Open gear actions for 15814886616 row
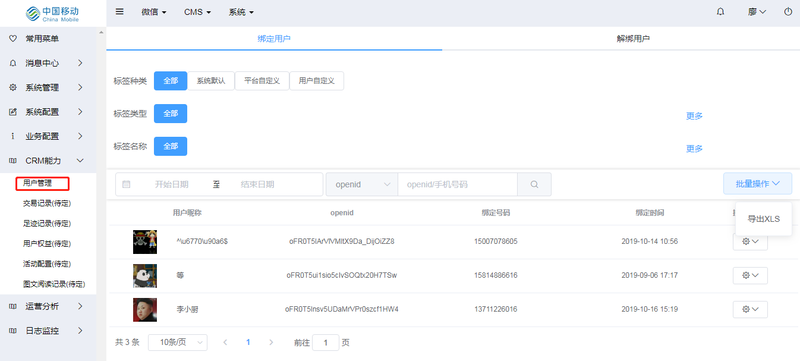The height and width of the screenshot is (361, 800). click(x=750, y=275)
